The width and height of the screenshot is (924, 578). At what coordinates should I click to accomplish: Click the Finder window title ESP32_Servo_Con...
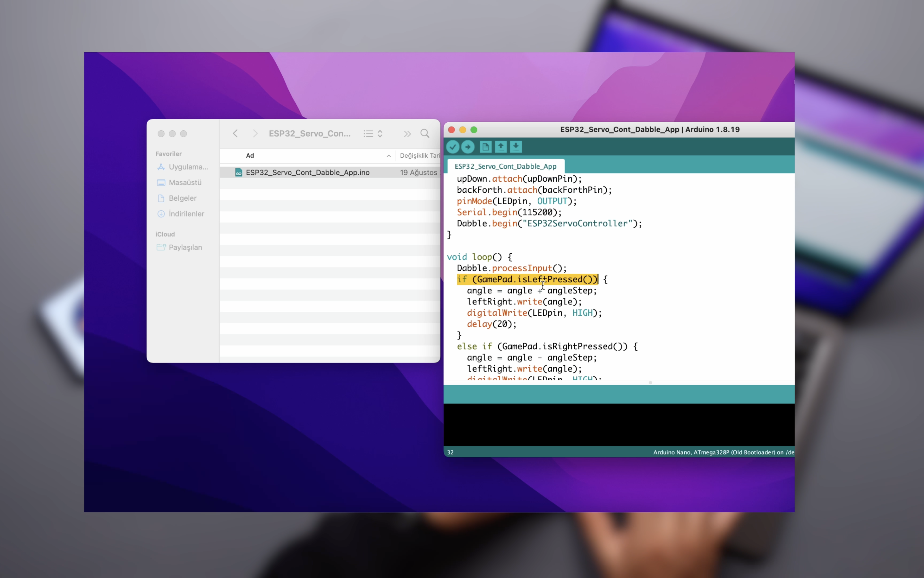click(310, 133)
